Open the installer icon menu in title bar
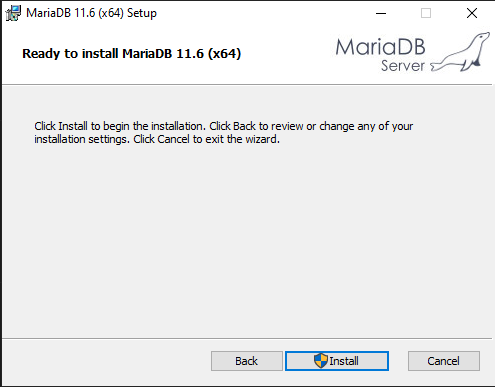This screenshot has width=495, height=387. point(13,13)
